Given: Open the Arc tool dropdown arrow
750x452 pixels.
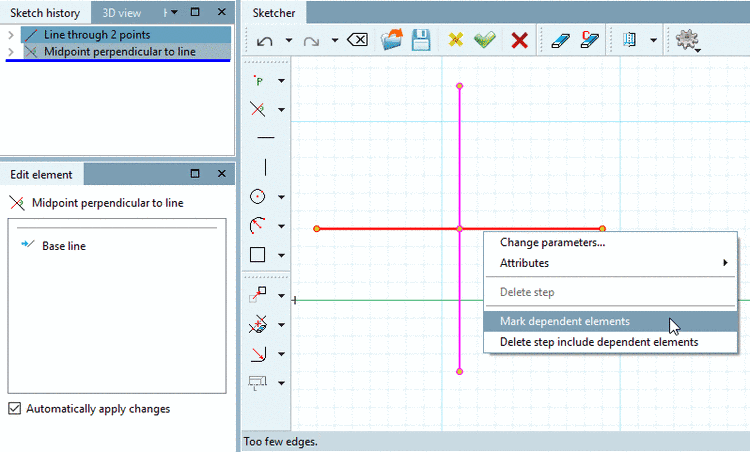Looking at the screenshot, I should coord(281,226).
